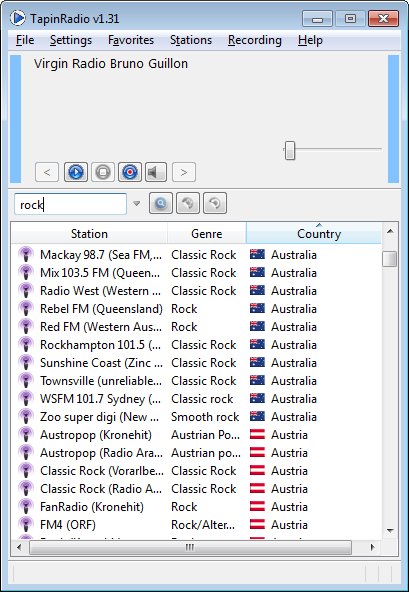Viewport: 409px width, 592px height.
Task: Click station icon for Rebel FM
Action: click(26, 308)
